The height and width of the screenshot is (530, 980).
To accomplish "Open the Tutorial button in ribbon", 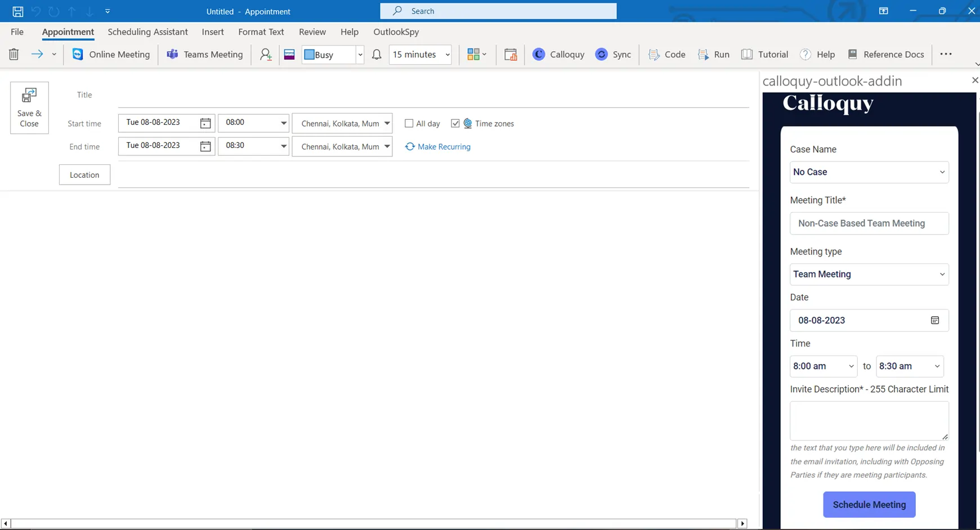I will tap(764, 55).
